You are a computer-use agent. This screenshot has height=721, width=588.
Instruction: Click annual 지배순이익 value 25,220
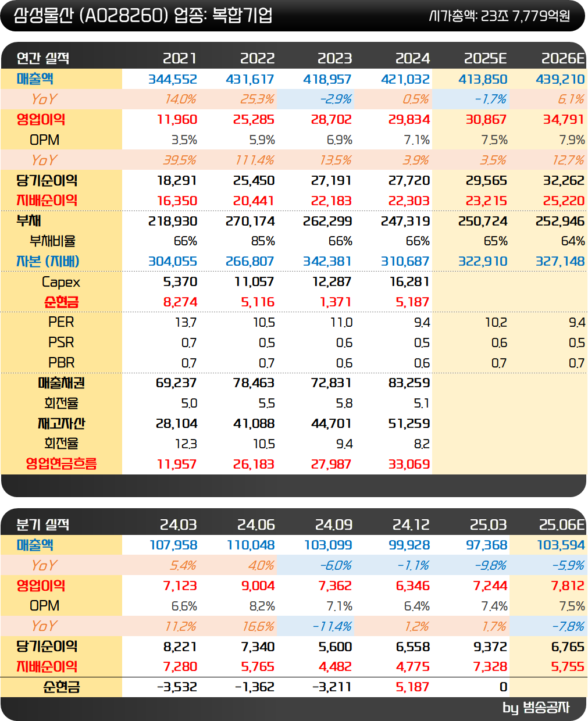pyautogui.click(x=564, y=201)
